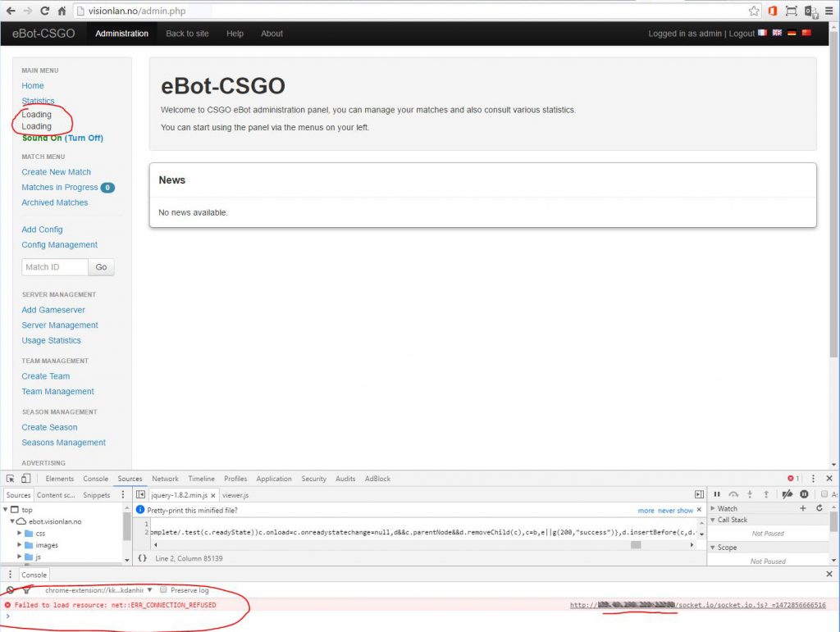The width and height of the screenshot is (840, 632).
Task: Click Back to site in navbar
Action: coord(187,33)
